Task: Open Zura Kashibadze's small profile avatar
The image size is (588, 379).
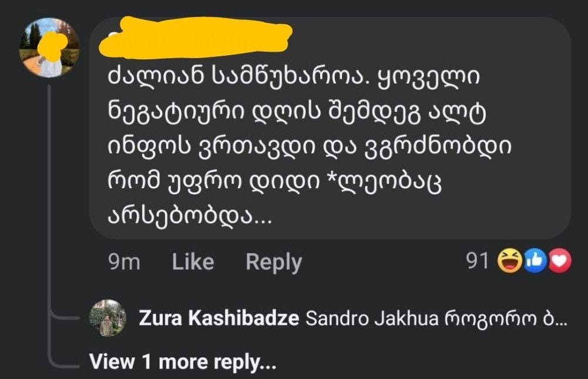Action: click(107, 318)
